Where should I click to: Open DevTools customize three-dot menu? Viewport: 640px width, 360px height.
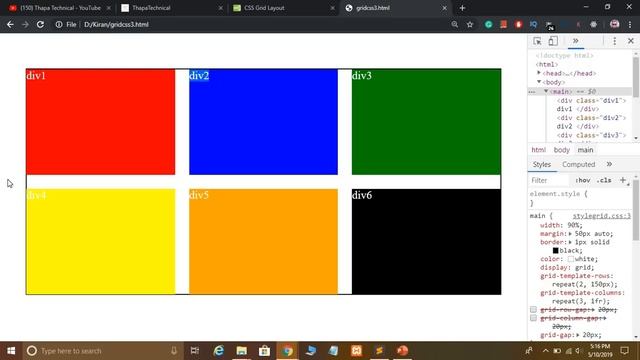[x=615, y=41]
